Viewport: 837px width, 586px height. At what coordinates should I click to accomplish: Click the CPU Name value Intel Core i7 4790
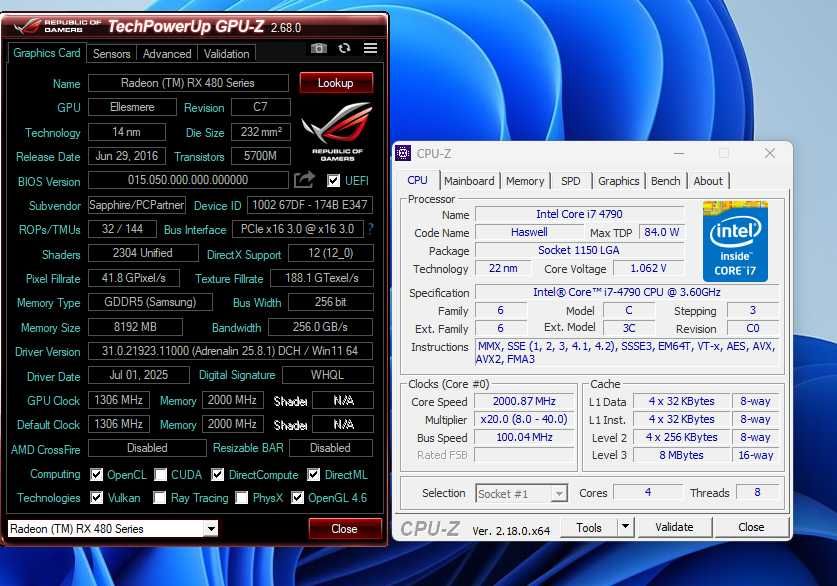[x=579, y=214]
